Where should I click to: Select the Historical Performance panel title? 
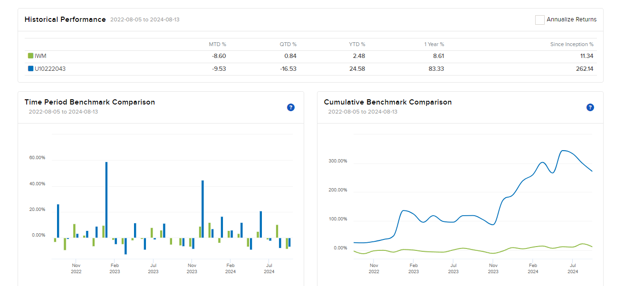click(65, 19)
